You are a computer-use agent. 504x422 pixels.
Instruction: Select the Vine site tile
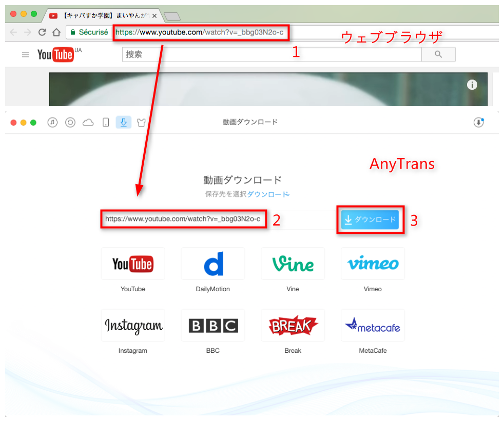293,264
